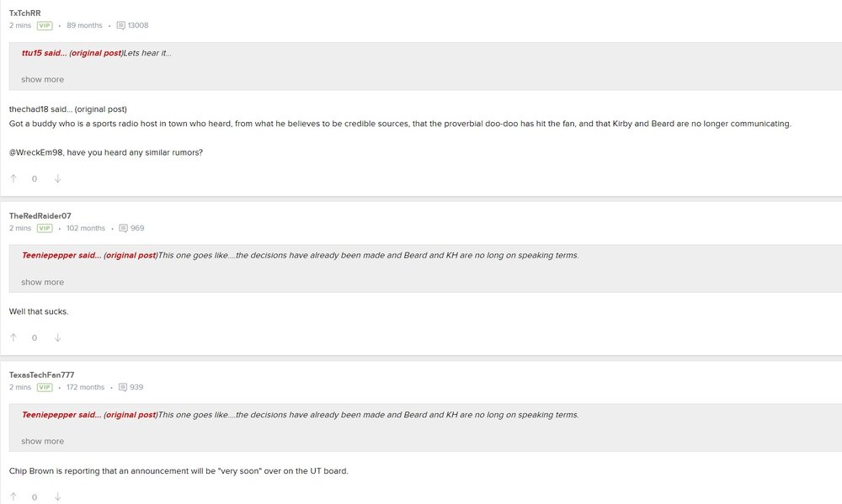This screenshot has height=504, width=842.
Task: Expand ttu15's quoted post with show more
Action: (42, 79)
